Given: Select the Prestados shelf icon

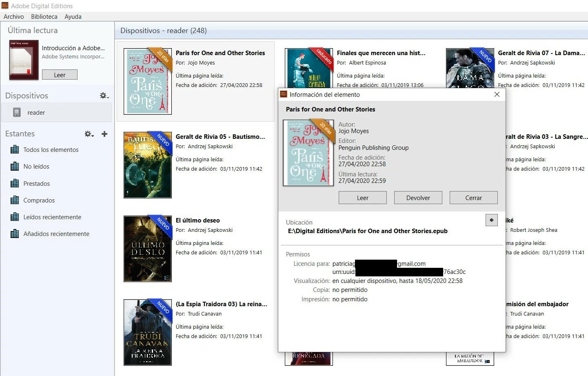Looking at the screenshot, I should point(15,183).
